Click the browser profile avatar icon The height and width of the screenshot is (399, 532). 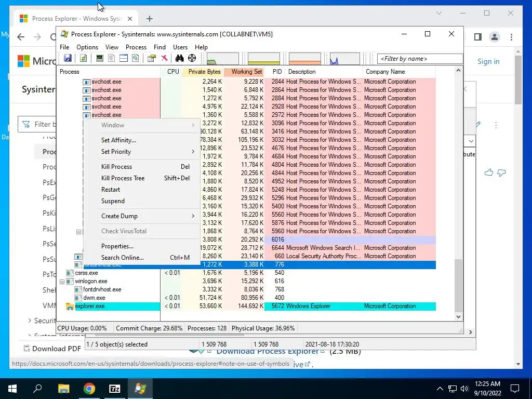click(x=495, y=37)
